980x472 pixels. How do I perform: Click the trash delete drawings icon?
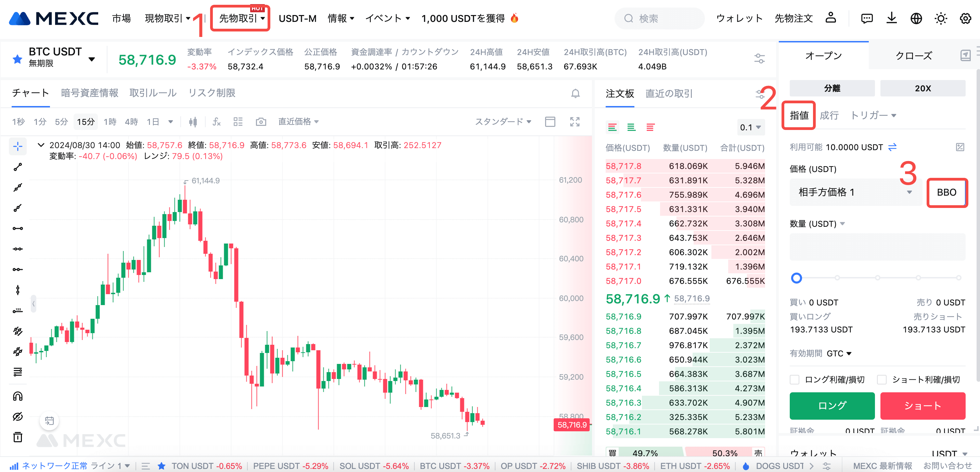17,437
